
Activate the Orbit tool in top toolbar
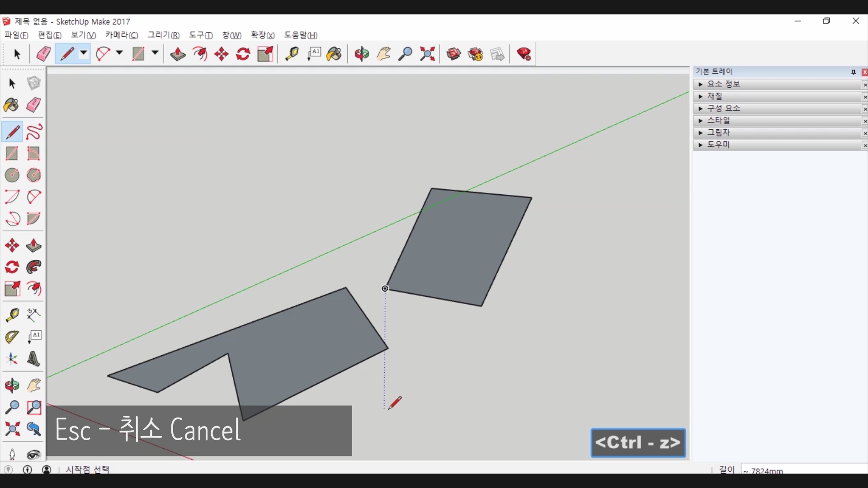[x=362, y=54]
